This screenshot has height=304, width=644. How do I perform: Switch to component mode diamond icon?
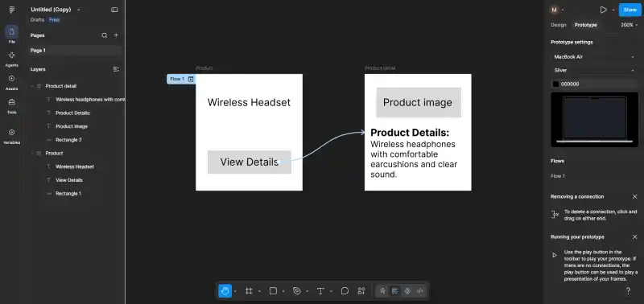coord(407,291)
